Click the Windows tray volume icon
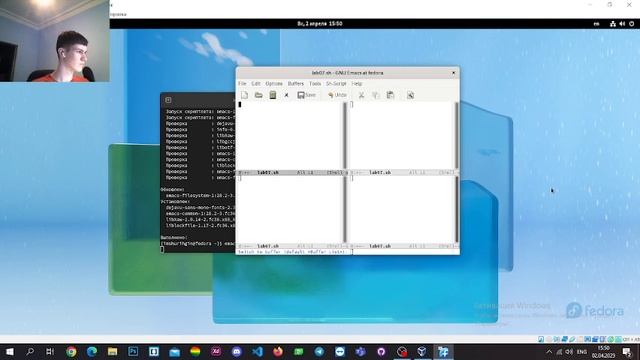The width and height of the screenshot is (640, 360). pyautogui.click(x=569, y=351)
